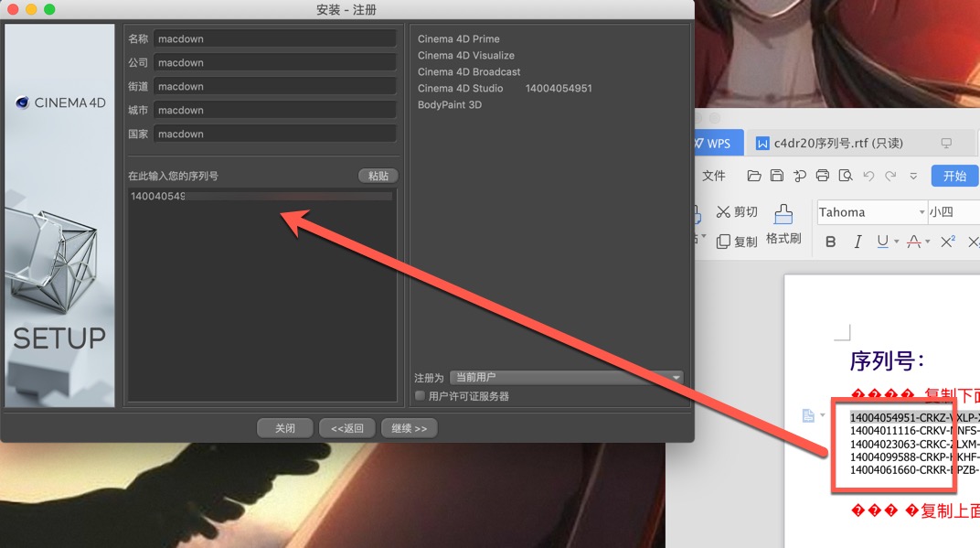Select Cinema 4D Studio row
Viewport: 980px width, 548px height.
pos(505,88)
